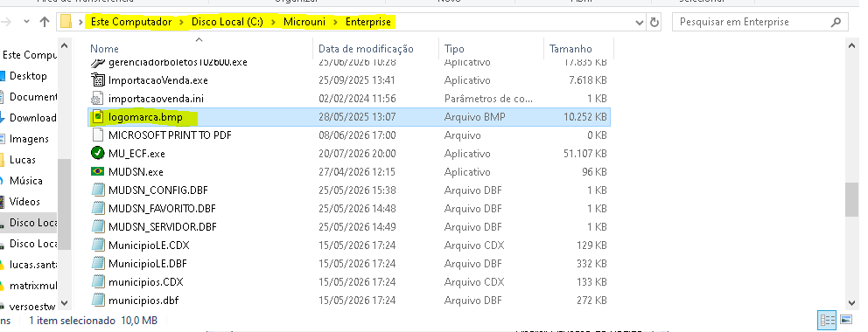Image resolution: width=868 pixels, height=332 pixels.
Task: Select municipios.CDX file icon
Action: click(x=98, y=281)
